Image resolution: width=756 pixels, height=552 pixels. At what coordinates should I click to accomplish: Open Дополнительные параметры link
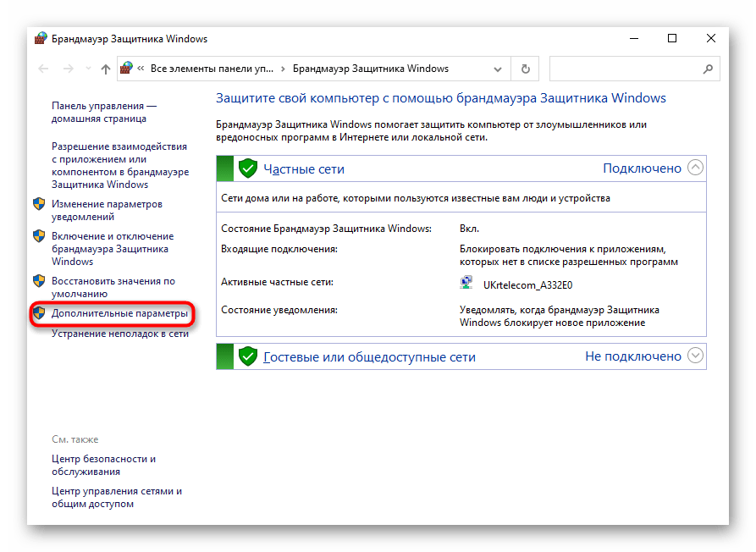tap(119, 314)
